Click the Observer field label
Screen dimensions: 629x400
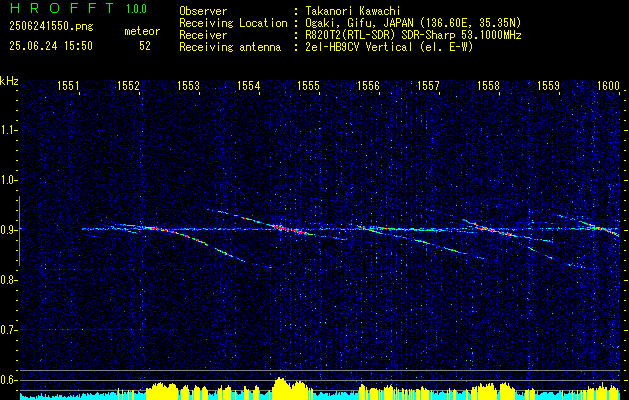pyautogui.click(x=203, y=11)
